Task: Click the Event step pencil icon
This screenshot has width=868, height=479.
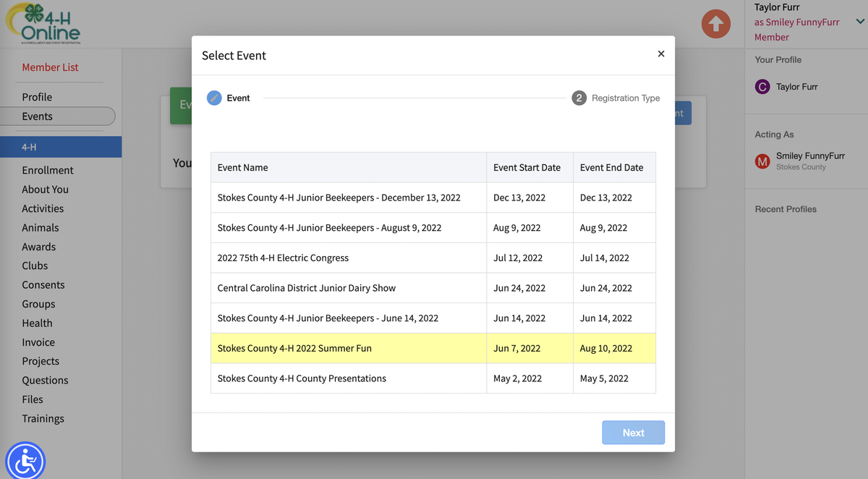Action: [x=214, y=98]
